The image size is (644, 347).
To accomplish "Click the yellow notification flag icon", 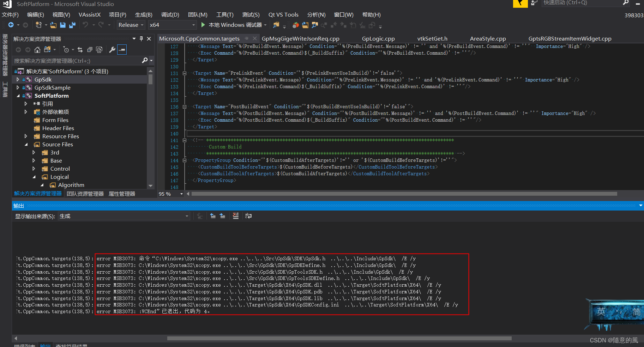I will [520, 3].
